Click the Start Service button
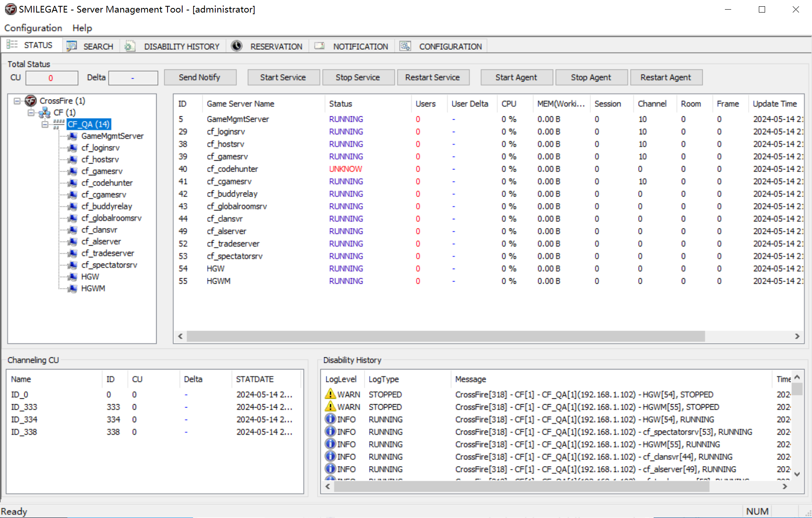The image size is (812, 518). [x=283, y=77]
